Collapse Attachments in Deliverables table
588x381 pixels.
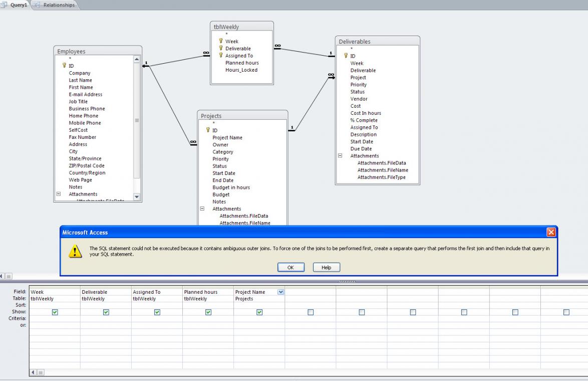click(x=340, y=156)
